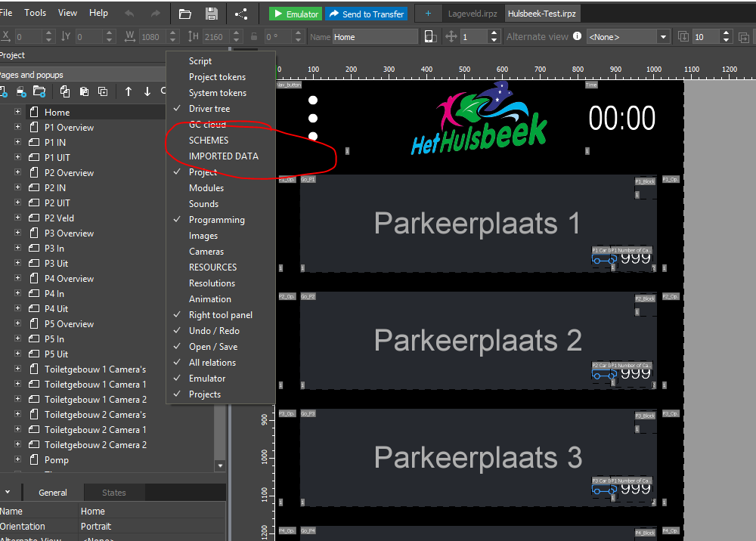Expand the Pomp tree node
The image size is (756, 541).
(18, 459)
